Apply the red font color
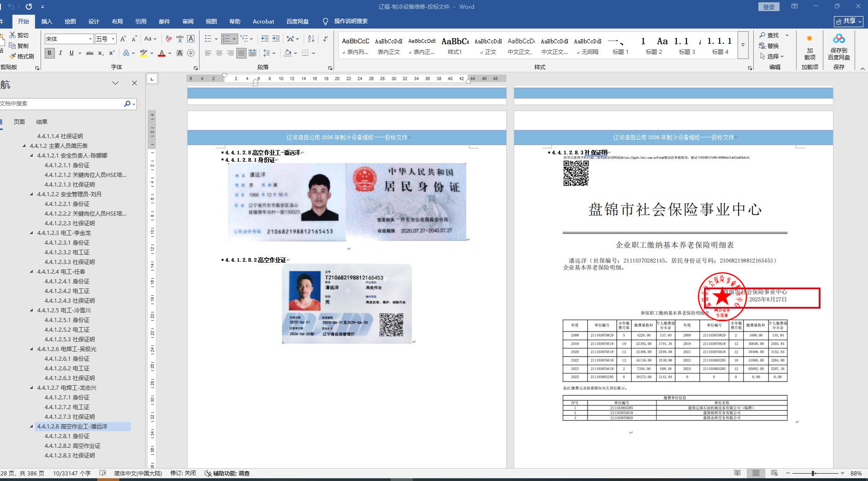Viewport: 868px width, 481px height. tap(162, 53)
